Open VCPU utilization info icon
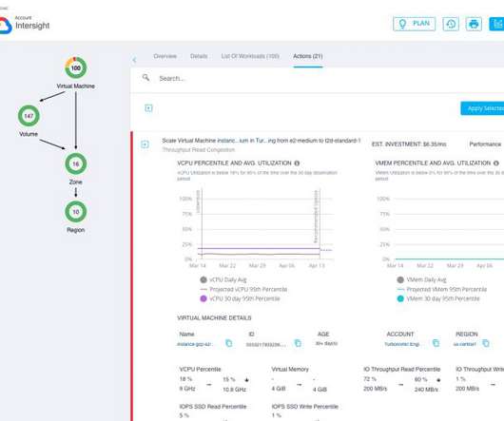The width and height of the screenshot is (504, 421). point(297,163)
